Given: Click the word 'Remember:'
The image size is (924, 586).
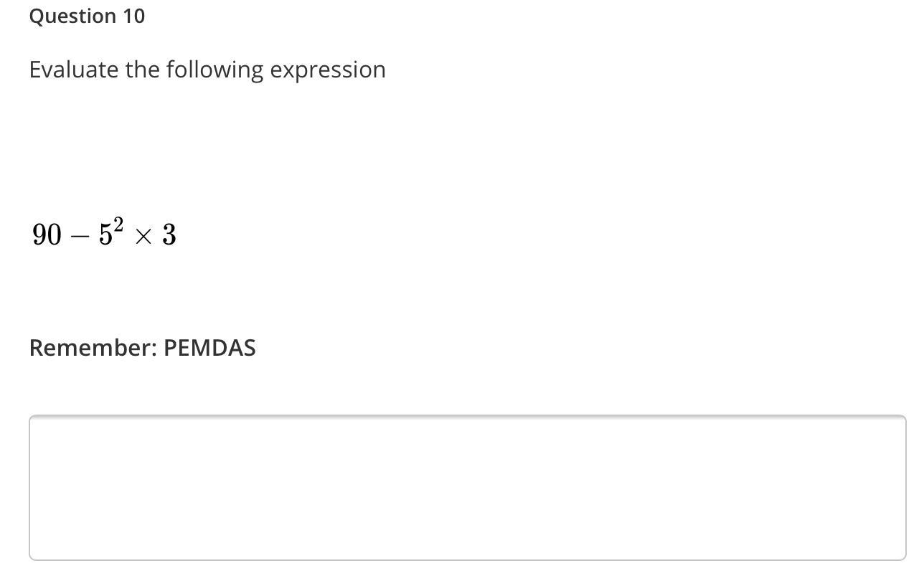Looking at the screenshot, I should click(93, 348).
